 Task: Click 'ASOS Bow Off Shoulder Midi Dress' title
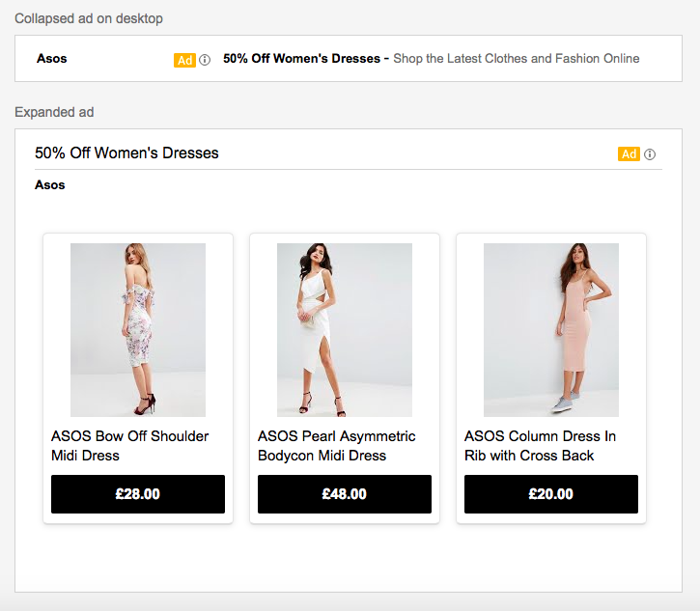point(130,445)
